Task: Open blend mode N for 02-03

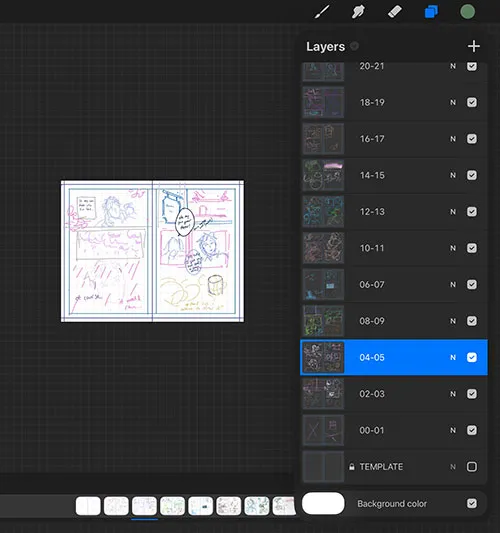Action: point(453,394)
